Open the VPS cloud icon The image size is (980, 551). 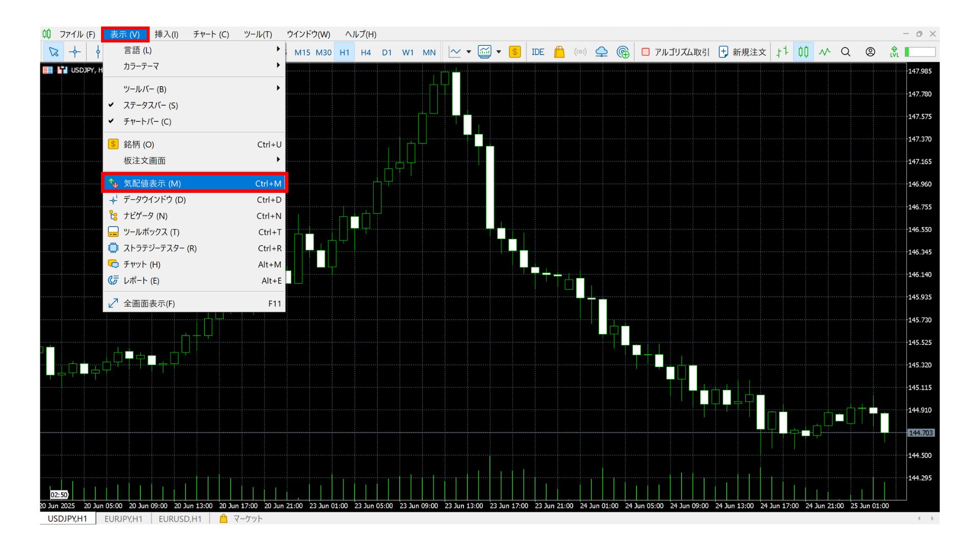click(601, 52)
